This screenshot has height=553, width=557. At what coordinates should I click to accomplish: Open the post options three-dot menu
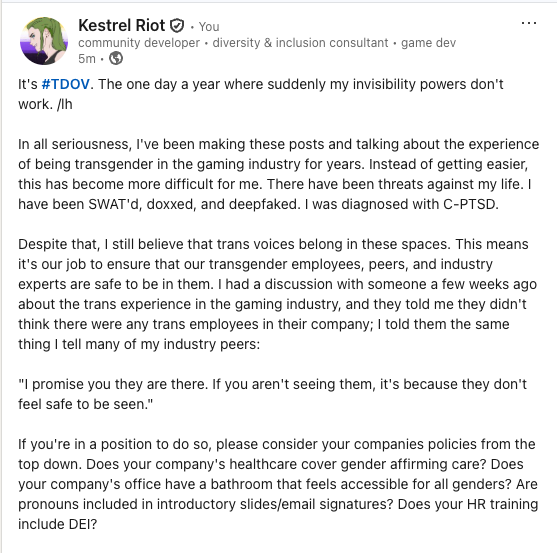[x=529, y=23]
